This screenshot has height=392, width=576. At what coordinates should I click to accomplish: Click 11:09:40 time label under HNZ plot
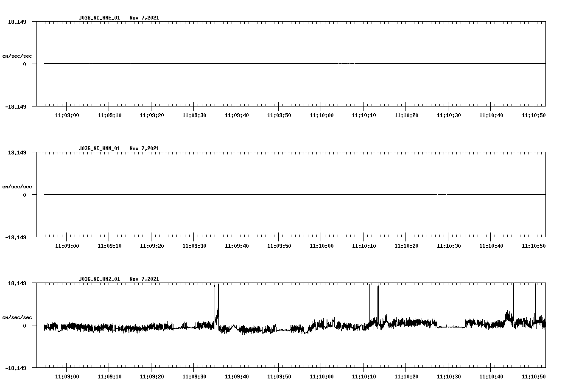tap(237, 377)
